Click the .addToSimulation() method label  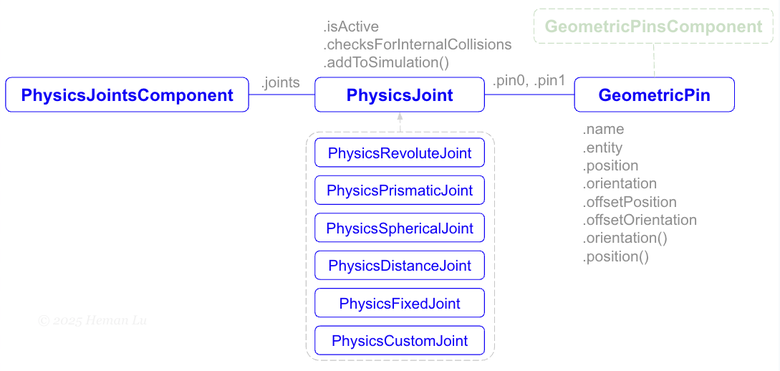pos(386,63)
